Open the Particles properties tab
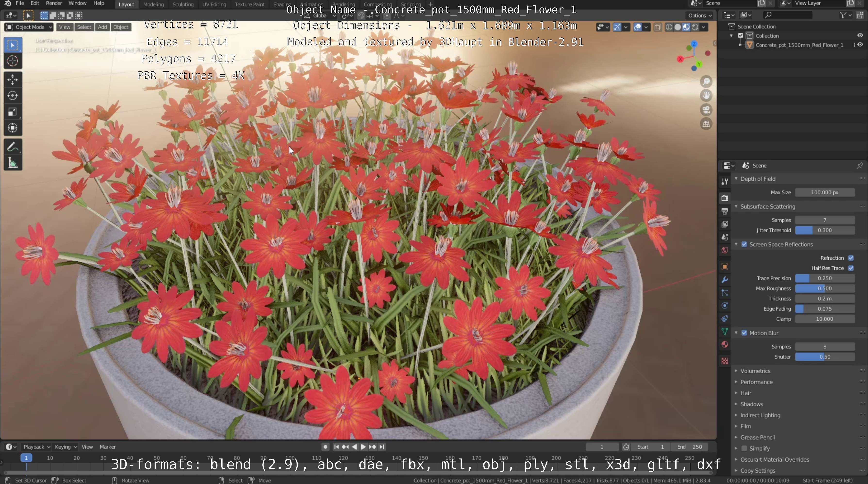868x484 pixels. tap(725, 293)
